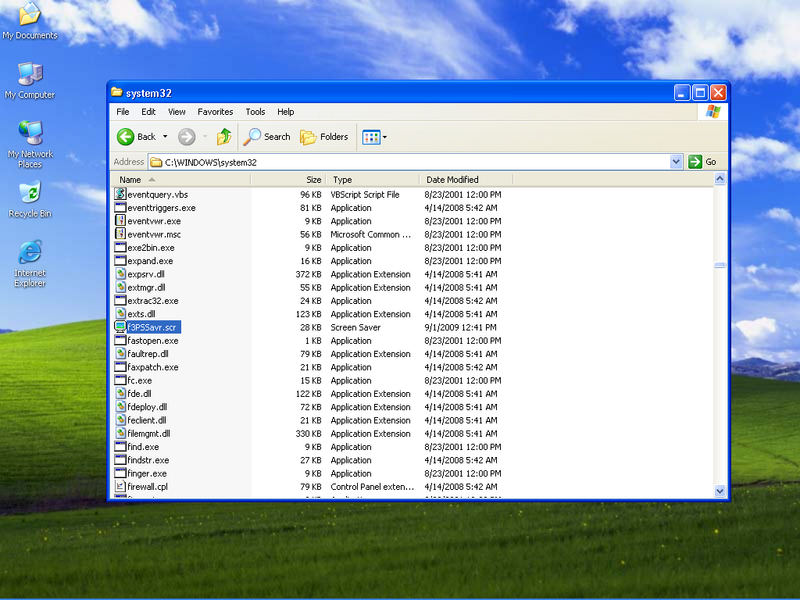
Task: Select the fastopen.exe icon
Action: 120,340
